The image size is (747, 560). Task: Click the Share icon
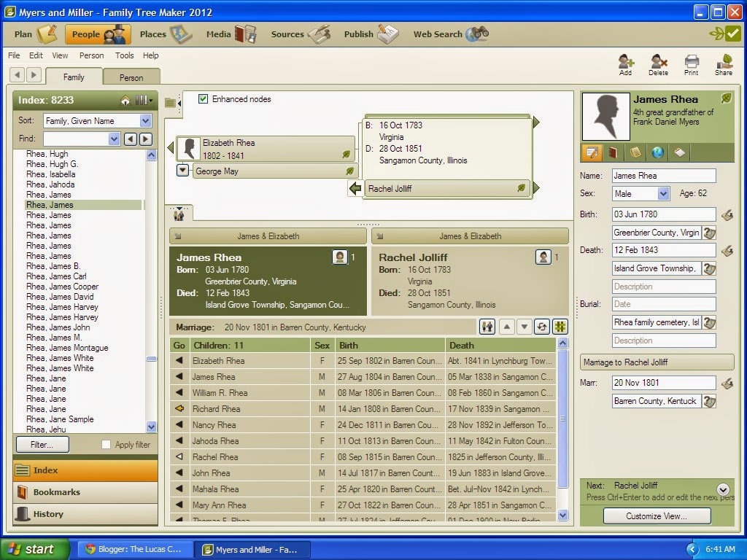[724, 65]
